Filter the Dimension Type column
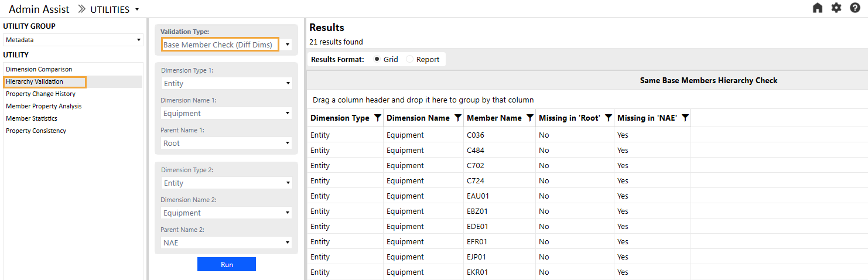 click(377, 118)
